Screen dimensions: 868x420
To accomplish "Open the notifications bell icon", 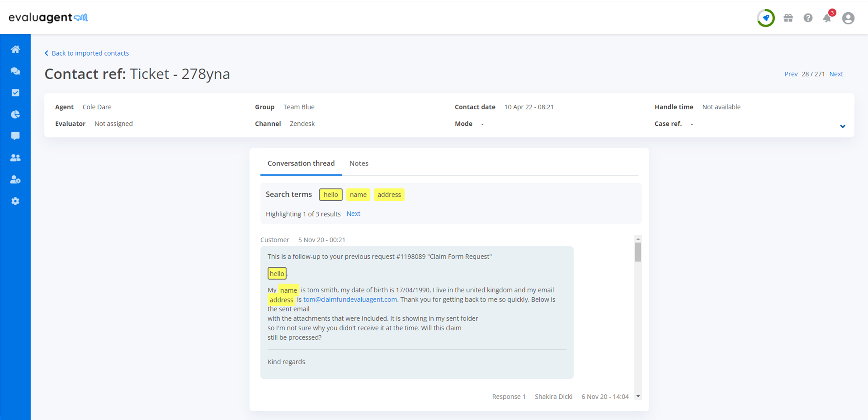I will (x=827, y=18).
